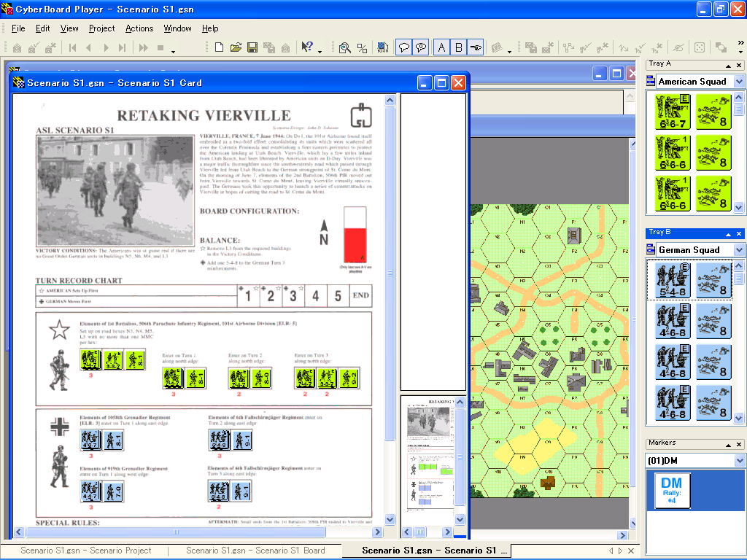Save the game with floppy icon
Image resolution: width=747 pixels, height=560 pixels.
252,47
